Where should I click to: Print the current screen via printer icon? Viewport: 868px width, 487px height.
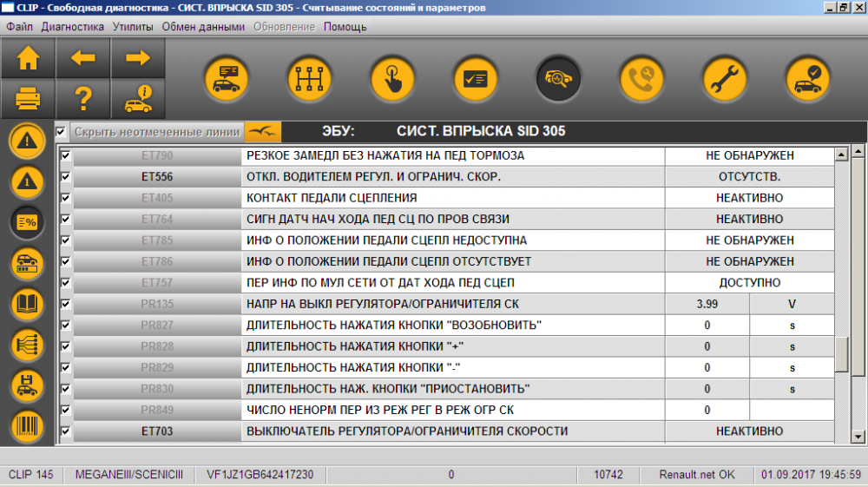pos(28,99)
